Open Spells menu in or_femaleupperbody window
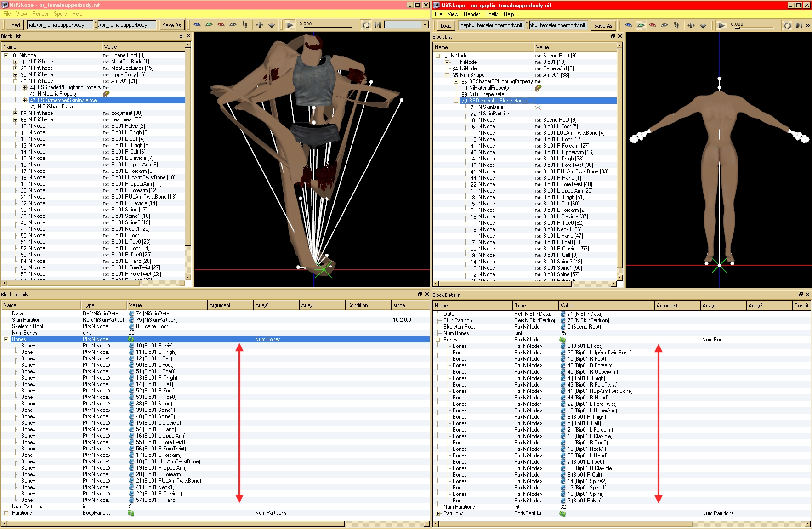The image size is (812, 529). pos(60,14)
